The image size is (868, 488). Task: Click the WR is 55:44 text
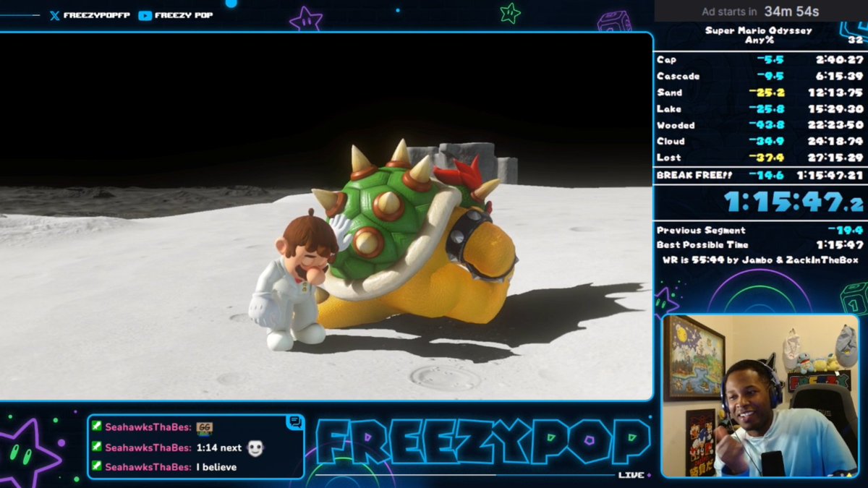tap(760, 260)
